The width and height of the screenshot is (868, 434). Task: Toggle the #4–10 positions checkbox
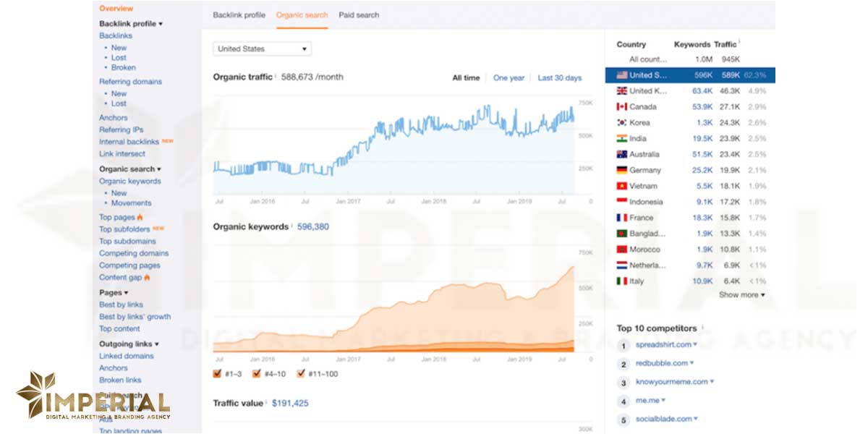tap(257, 374)
